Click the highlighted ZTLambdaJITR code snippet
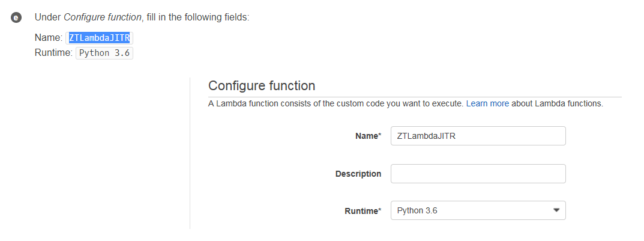 pos(100,38)
